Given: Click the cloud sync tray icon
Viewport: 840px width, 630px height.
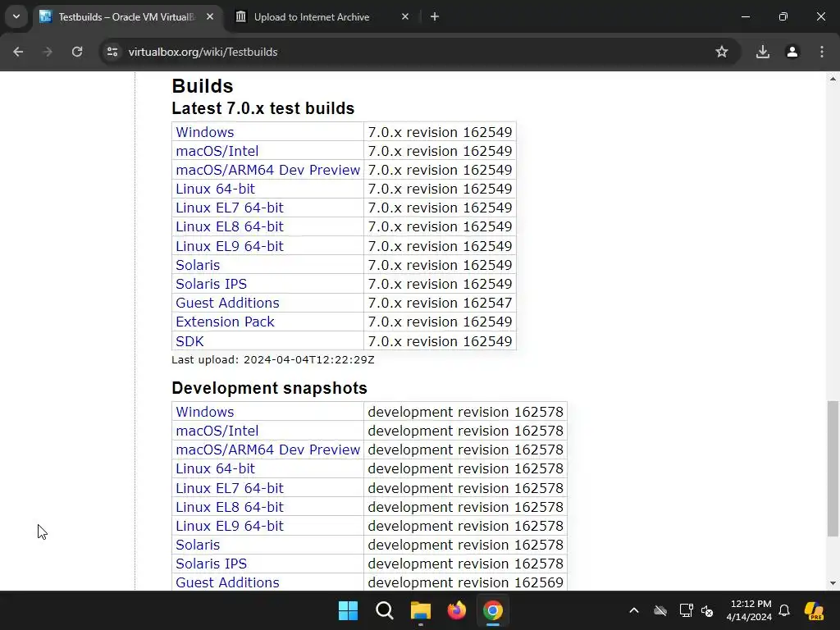Looking at the screenshot, I should 660,610.
